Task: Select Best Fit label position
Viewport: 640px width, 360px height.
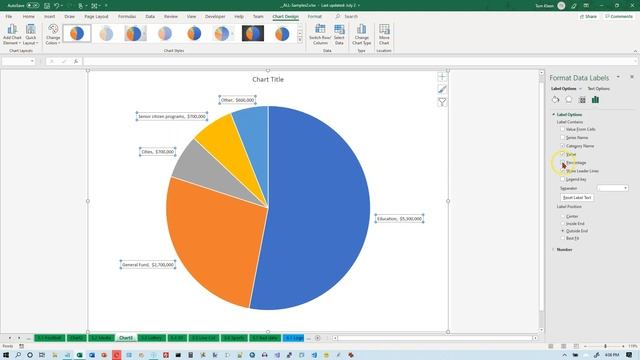Action: [x=563, y=238]
